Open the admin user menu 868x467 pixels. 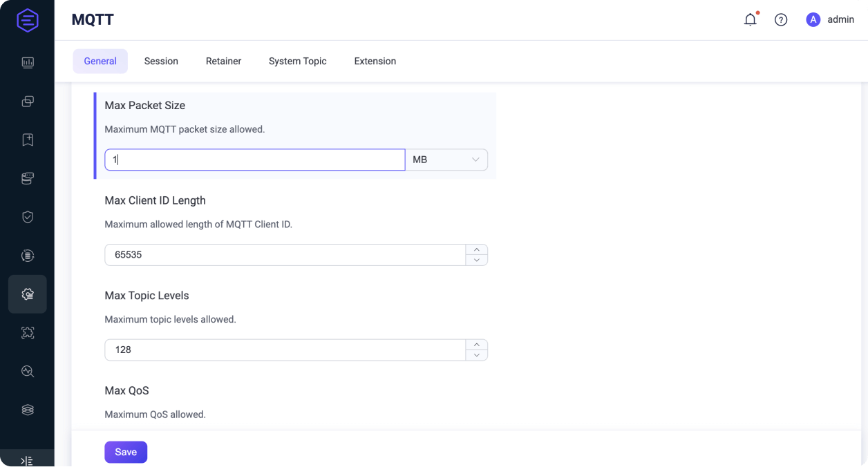coord(831,20)
